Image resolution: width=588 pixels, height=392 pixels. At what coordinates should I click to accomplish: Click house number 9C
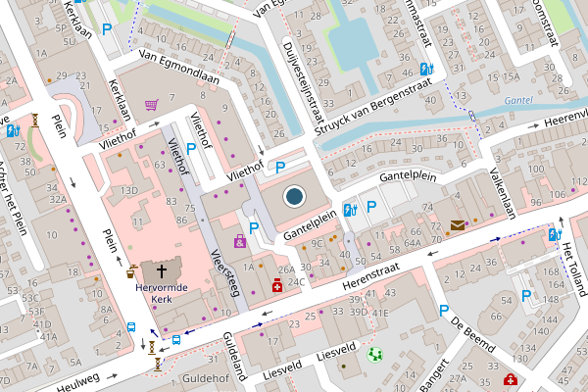(x=317, y=243)
